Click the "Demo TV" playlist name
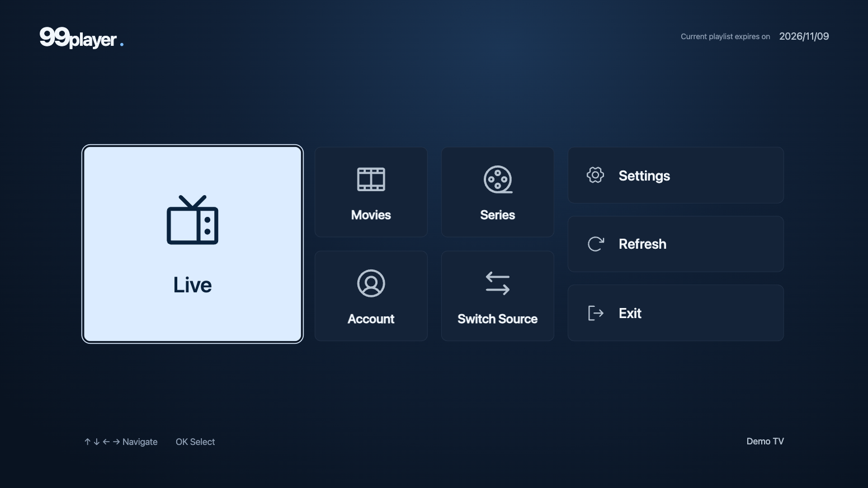 click(x=765, y=441)
